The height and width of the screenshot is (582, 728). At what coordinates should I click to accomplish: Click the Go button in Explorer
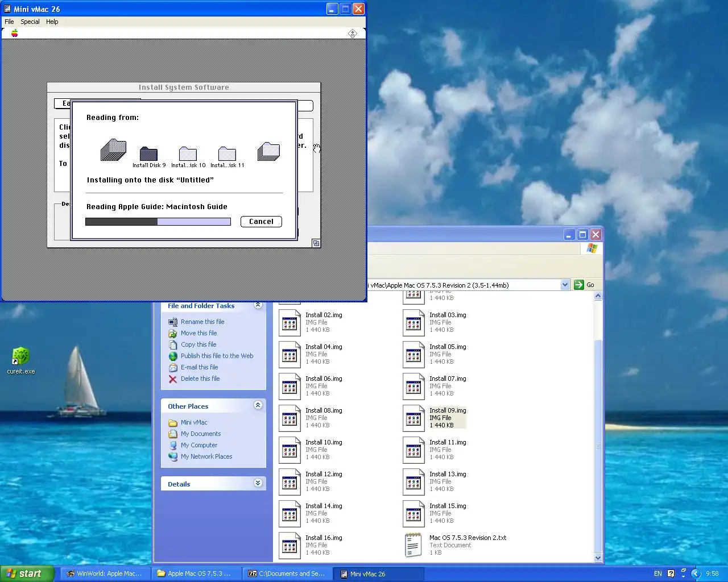585,285
